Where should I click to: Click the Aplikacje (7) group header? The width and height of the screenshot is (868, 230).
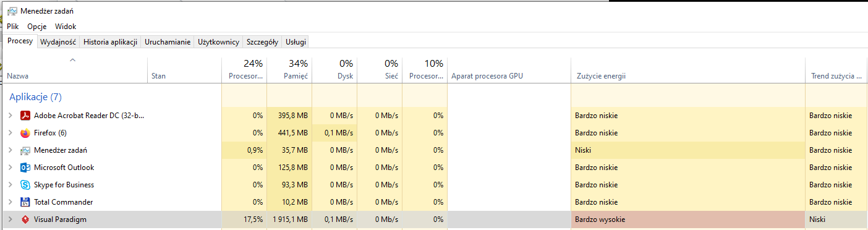point(35,97)
